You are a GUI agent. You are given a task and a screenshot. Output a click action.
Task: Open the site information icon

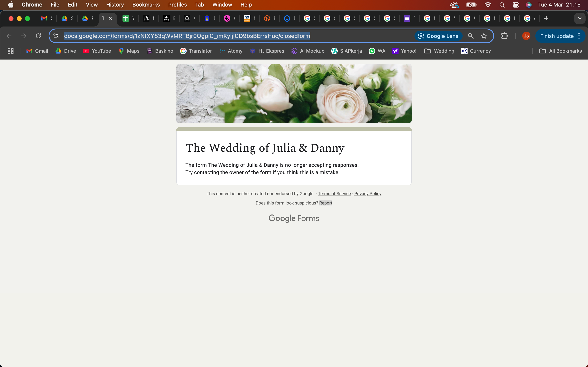pos(56,36)
